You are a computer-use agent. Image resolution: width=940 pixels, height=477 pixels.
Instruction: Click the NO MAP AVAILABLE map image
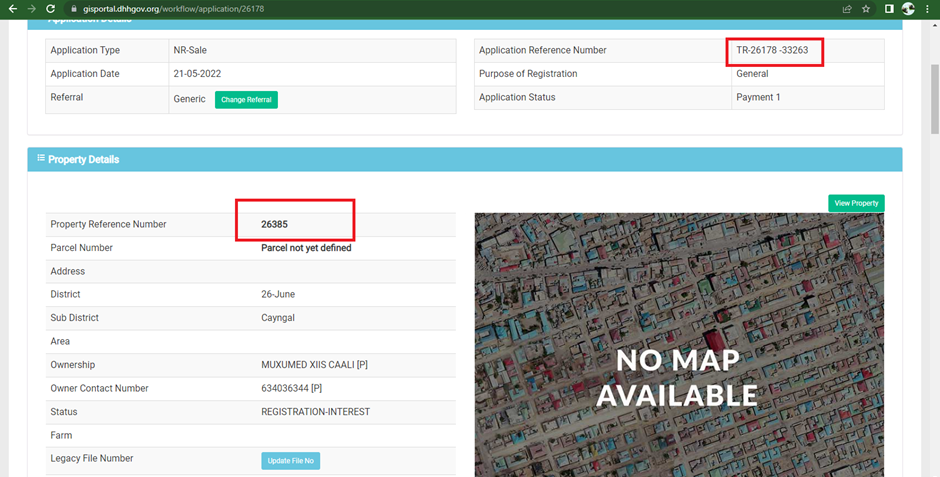point(679,345)
